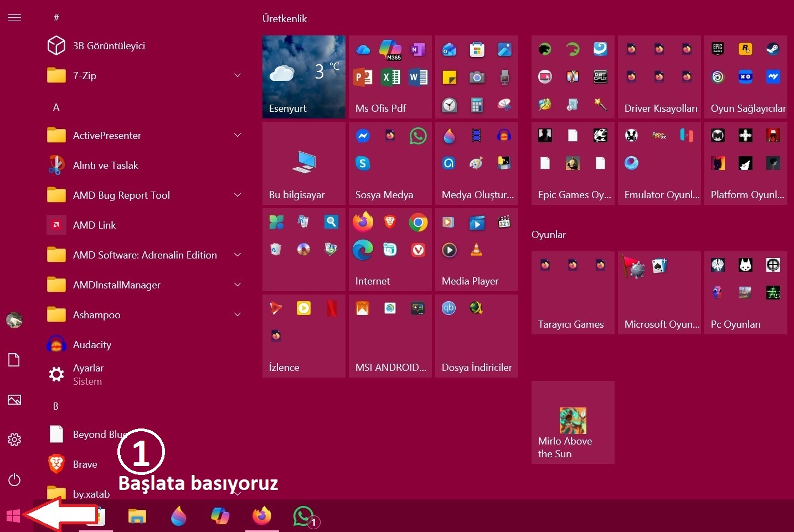
Task: Open the Microsoft Oyun... tile folder
Action: [659, 293]
